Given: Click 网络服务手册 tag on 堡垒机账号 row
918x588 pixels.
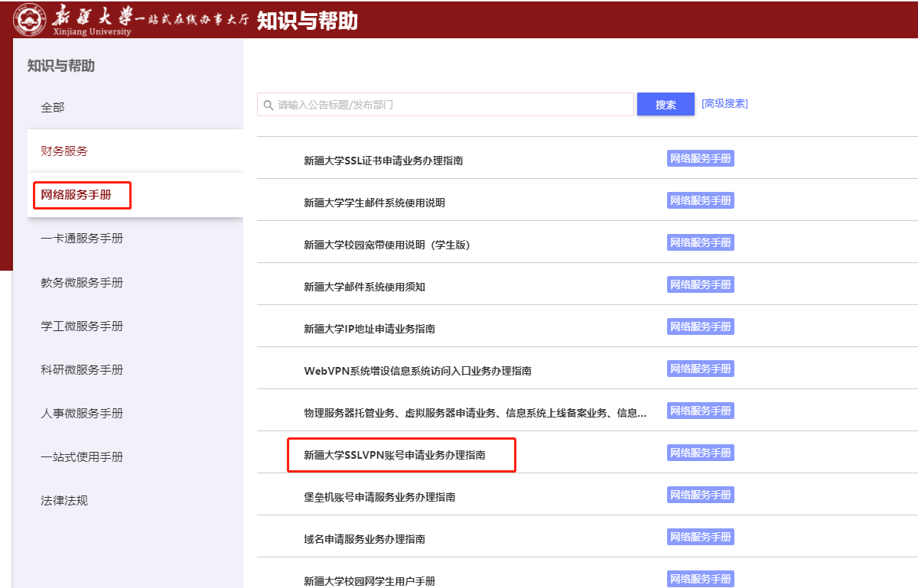Looking at the screenshot, I should coord(701,495).
